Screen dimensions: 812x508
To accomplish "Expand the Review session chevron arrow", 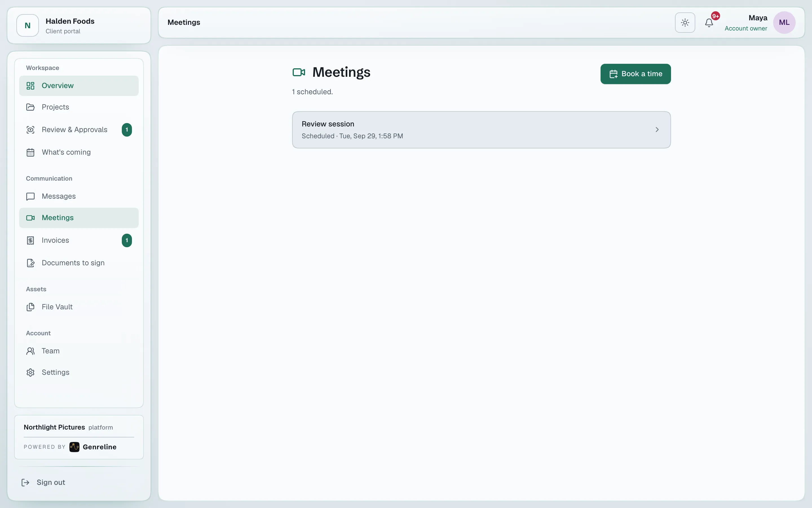I will 657,130.
